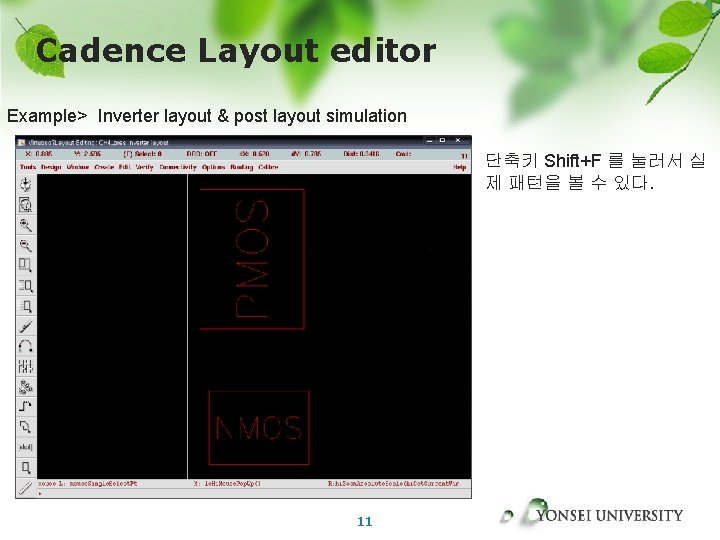Select the Path drawing tool icon
Viewport: 720px width, 540px height.
click(26, 407)
